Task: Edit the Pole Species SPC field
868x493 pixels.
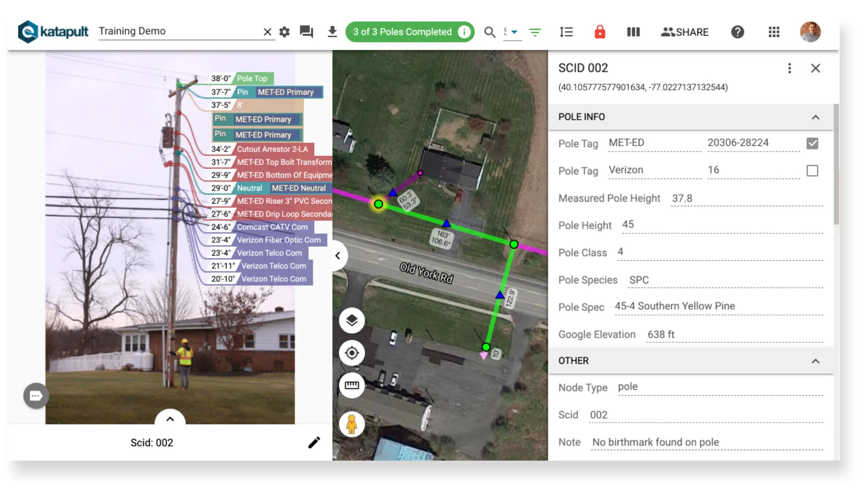Action: (725, 280)
